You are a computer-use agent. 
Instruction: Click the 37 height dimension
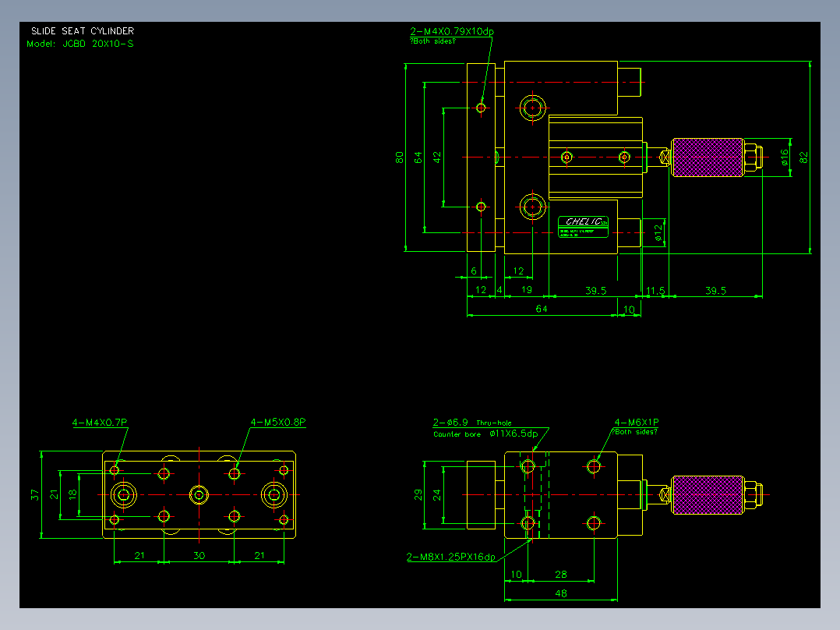[x=35, y=495]
